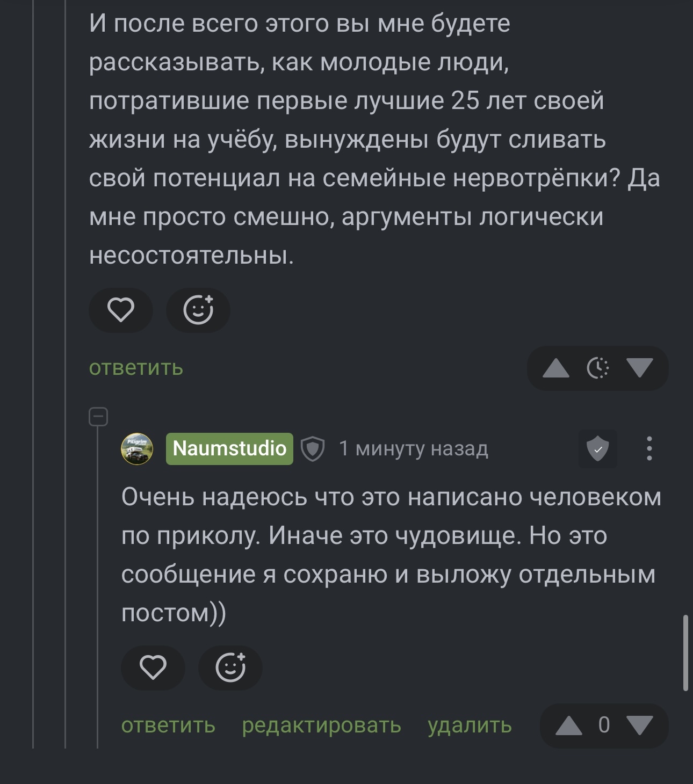The image size is (693, 784).
Task: Open Naumstudio's profile avatar
Action: click(137, 449)
